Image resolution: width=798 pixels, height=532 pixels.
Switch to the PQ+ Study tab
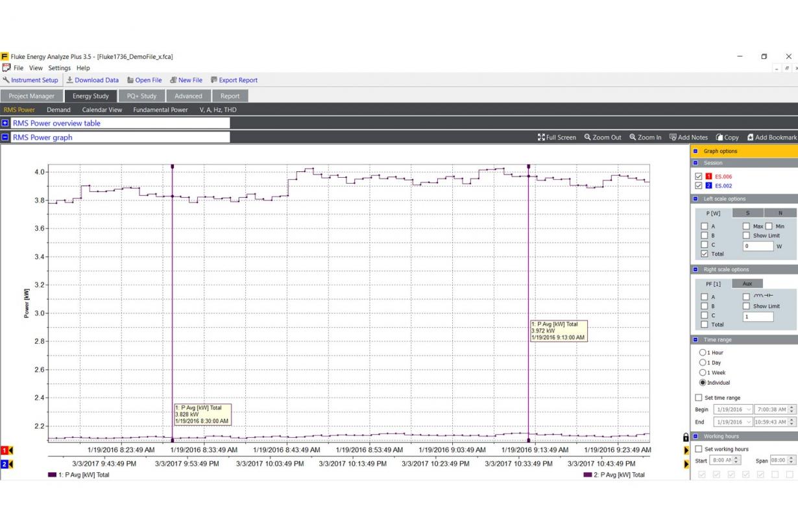pyautogui.click(x=141, y=95)
